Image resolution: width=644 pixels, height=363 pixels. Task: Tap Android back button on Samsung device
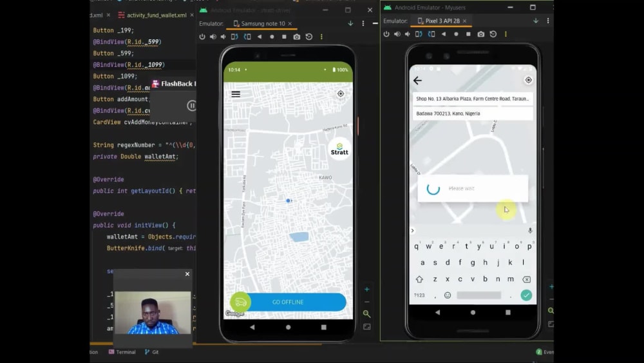coord(252,328)
